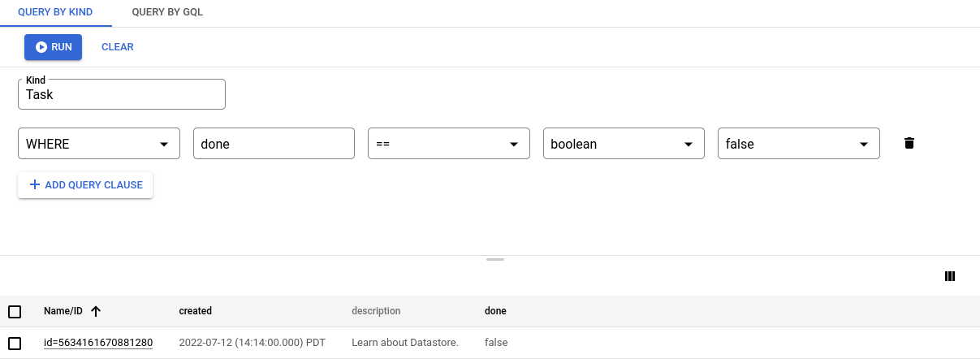Add a new query clause
The width and height of the screenshot is (980, 359).
coord(85,185)
